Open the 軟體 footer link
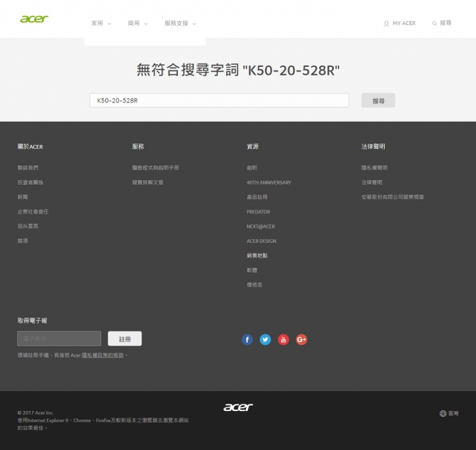 (x=252, y=270)
